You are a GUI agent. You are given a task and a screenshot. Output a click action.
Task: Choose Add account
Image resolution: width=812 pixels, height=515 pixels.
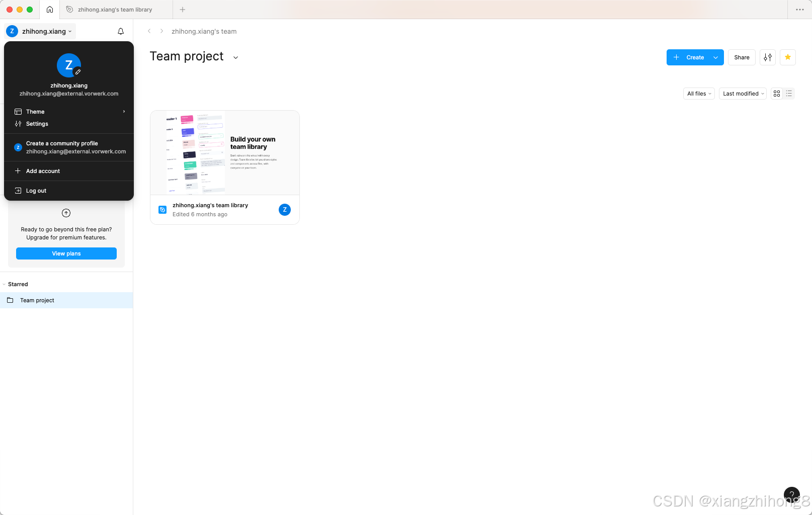tap(69, 171)
